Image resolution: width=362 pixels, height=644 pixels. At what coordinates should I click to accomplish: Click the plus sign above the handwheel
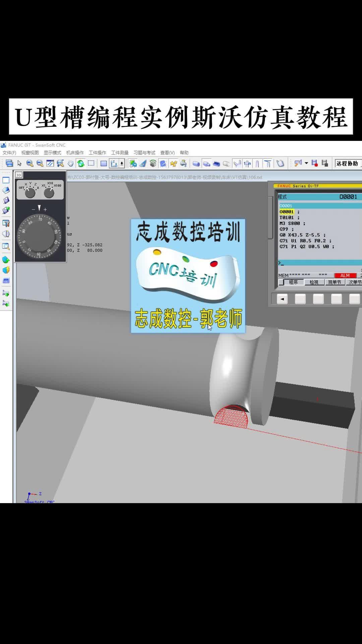[45, 209]
